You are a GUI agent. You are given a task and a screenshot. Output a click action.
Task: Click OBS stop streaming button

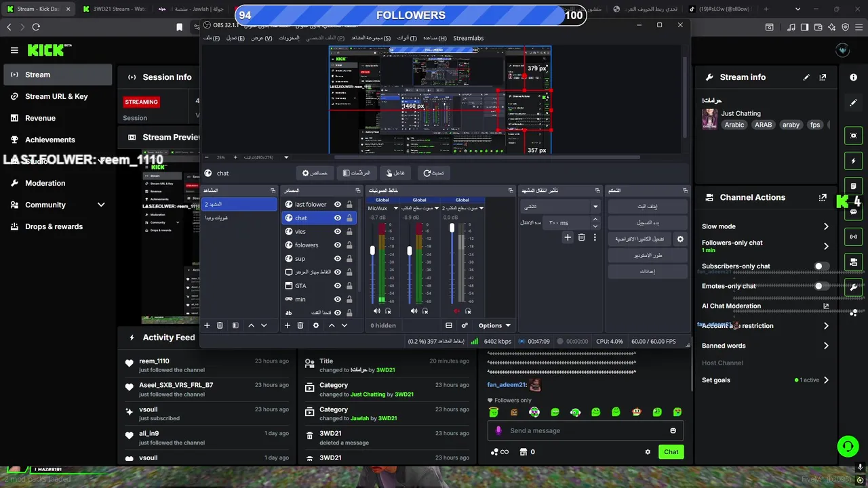[647, 206]
